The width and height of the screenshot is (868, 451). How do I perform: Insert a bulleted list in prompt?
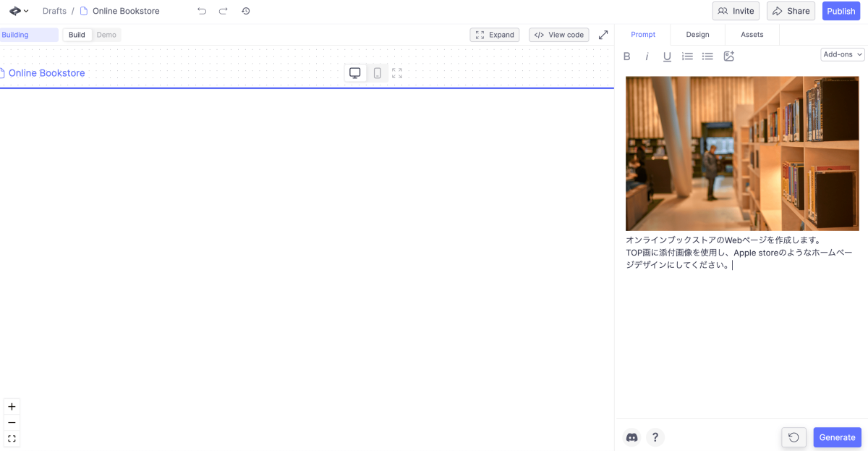(x=707, y=56)
